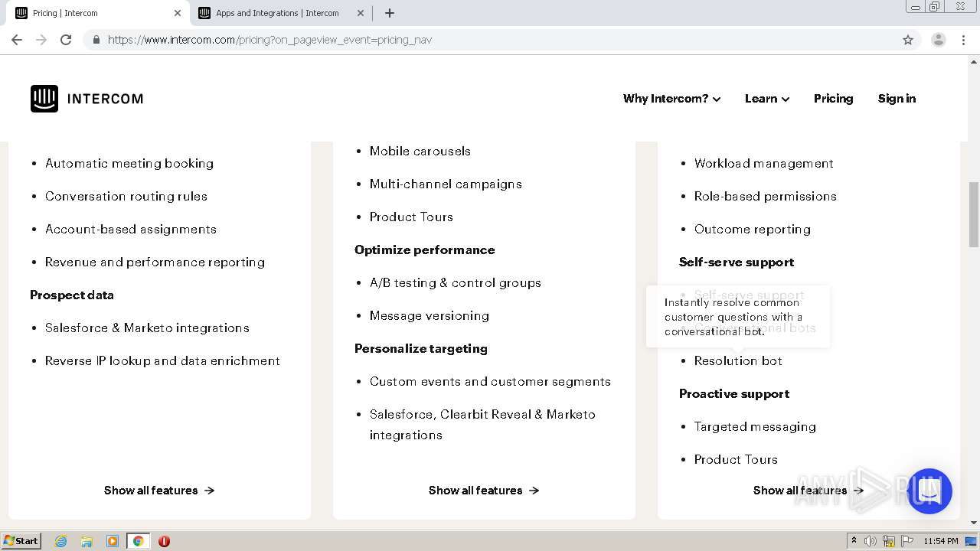Open Internet Explorer from the taskbar
Image resolution: width=980 pixels, height=551 pixels.
tap(60, 541)
